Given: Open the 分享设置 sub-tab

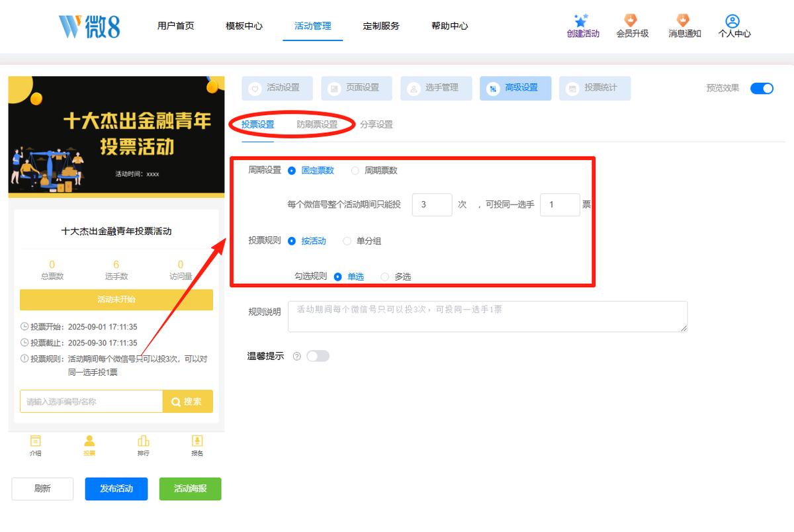Looking at the screenshot, I should (376, 125).
